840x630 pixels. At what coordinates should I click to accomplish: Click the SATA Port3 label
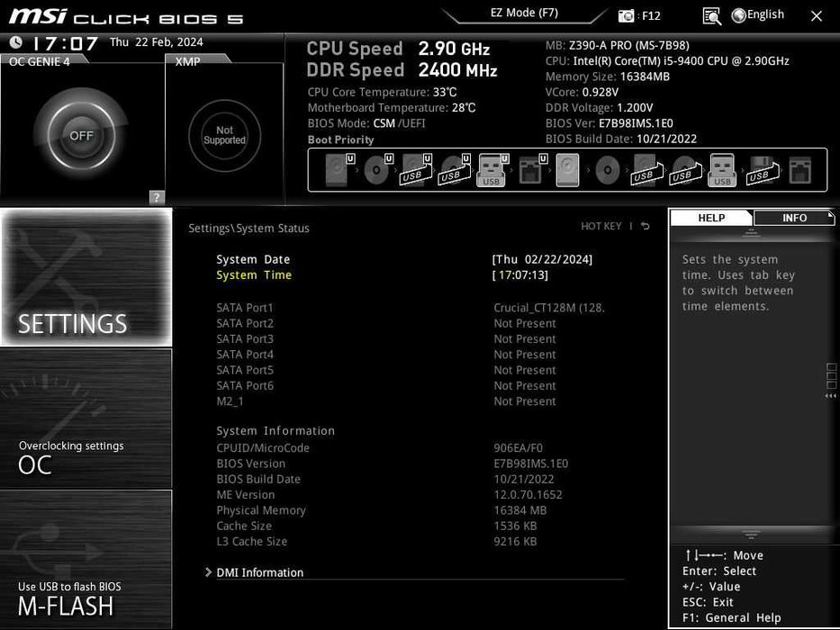tap(245, 338)
